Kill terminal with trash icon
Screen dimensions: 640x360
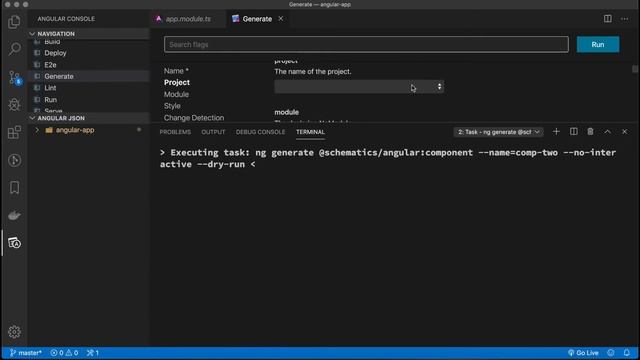(590, 131)
